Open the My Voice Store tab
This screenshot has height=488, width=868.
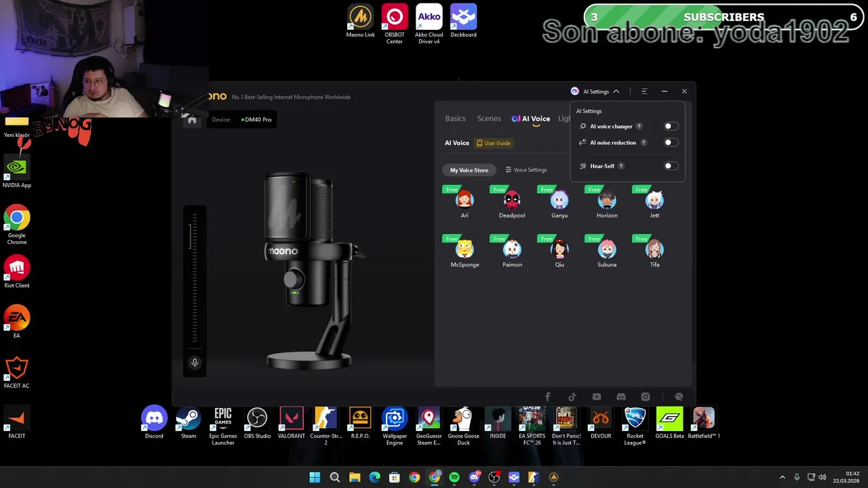pos(469,170)
